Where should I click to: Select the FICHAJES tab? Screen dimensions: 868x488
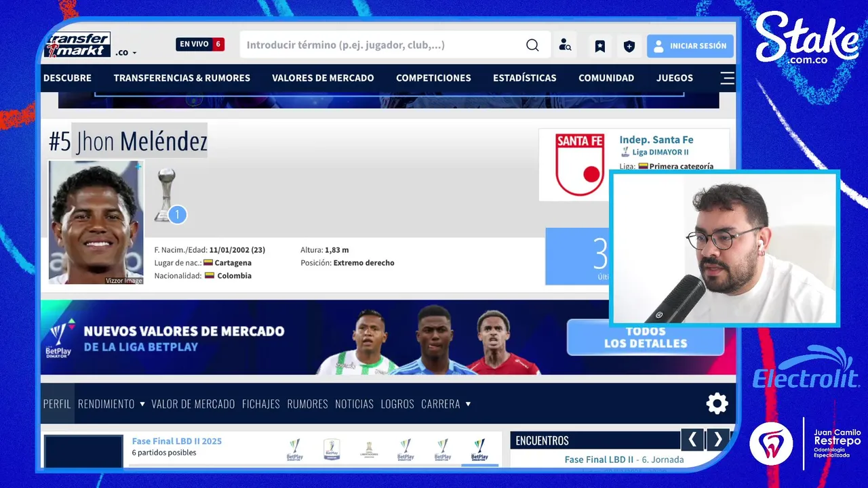click(261, 404)
